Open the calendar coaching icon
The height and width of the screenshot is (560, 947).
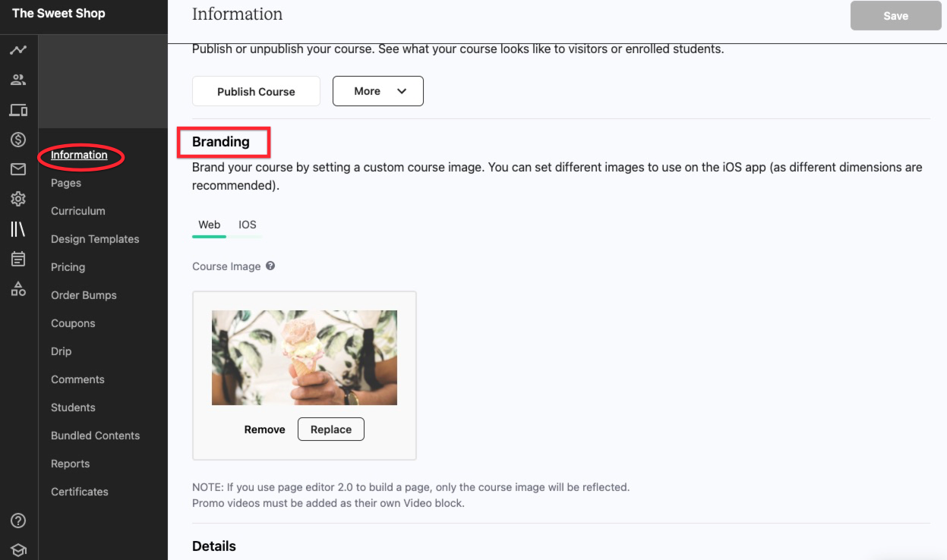(18, 259)
